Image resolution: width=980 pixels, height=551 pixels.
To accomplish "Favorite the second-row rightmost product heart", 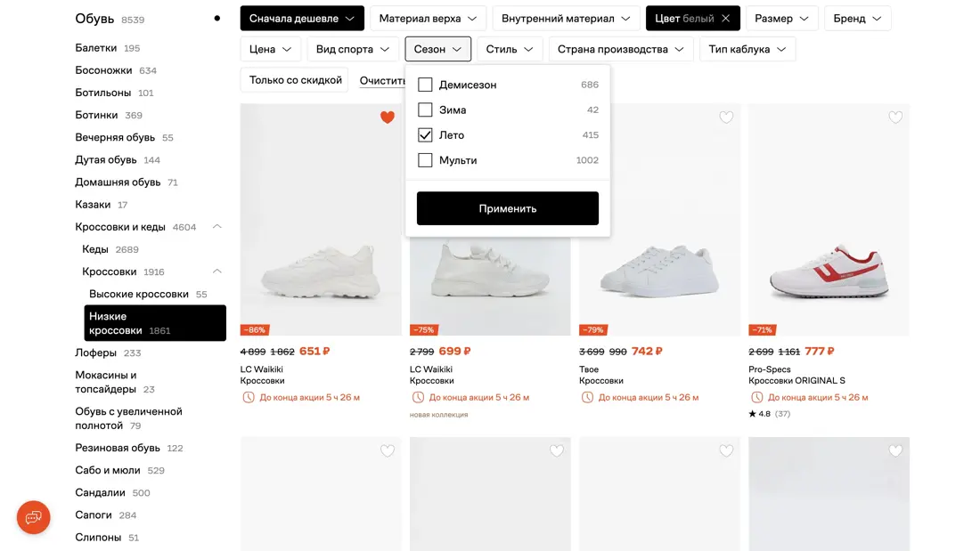I will [895, 451].
